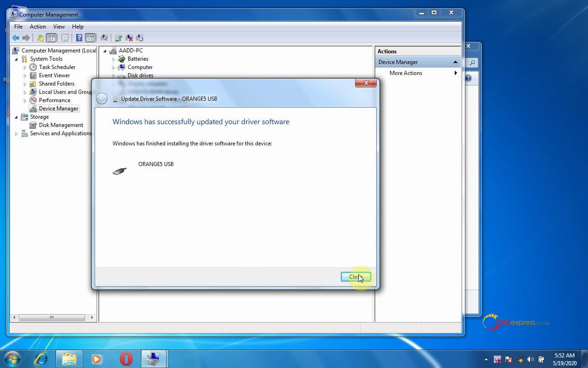Viewport: 588px width, 368px height.
Task: Toggle Show/Hide Console Tree toolbar icon
Action: 51,38
